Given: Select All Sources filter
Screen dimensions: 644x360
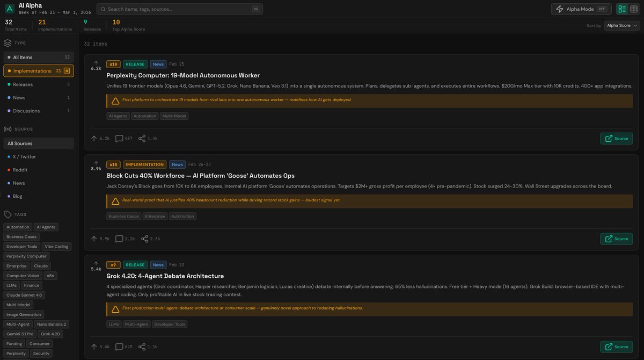Looking at the screenshot, I should point(39,143).
